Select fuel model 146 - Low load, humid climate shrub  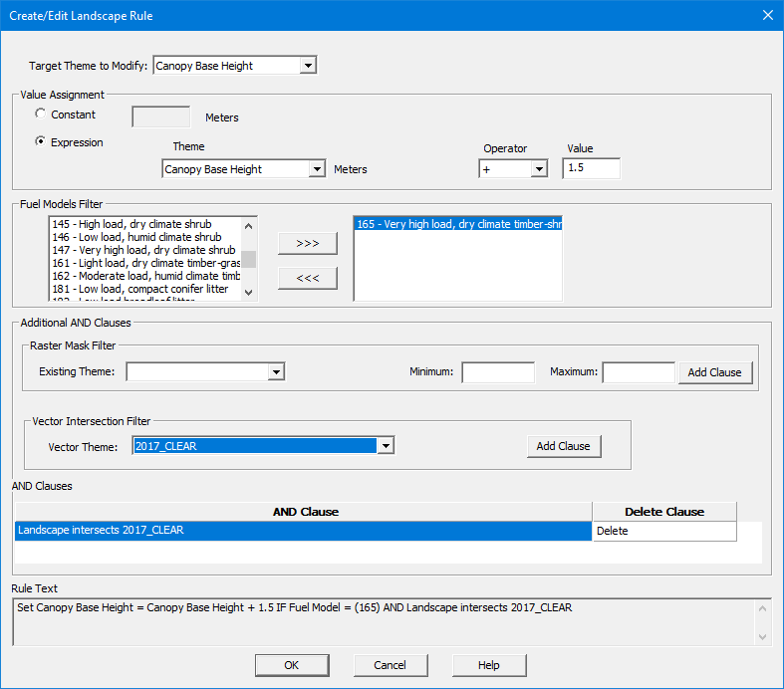[145, 237]
